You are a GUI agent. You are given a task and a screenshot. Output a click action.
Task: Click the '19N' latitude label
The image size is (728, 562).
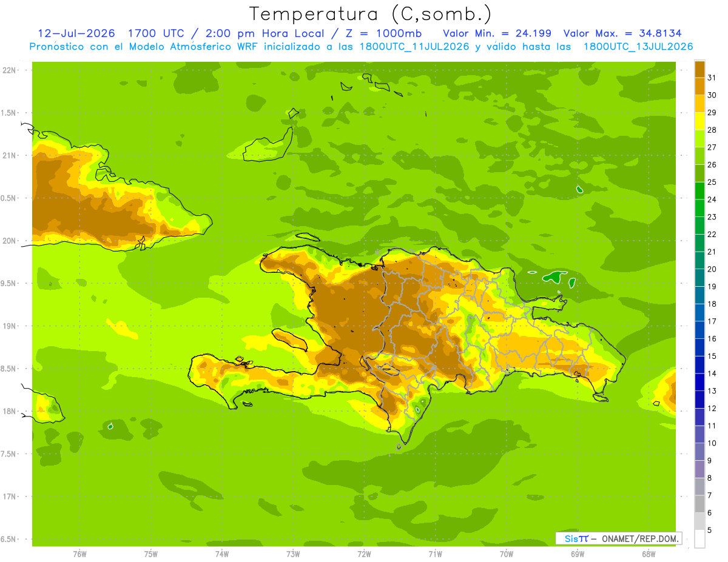[9, 326]
